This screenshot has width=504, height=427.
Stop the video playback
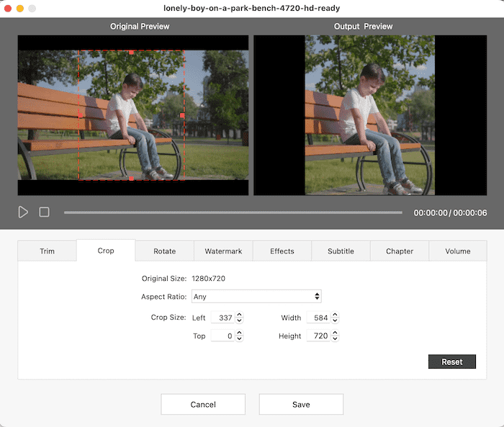coord(44,212)
